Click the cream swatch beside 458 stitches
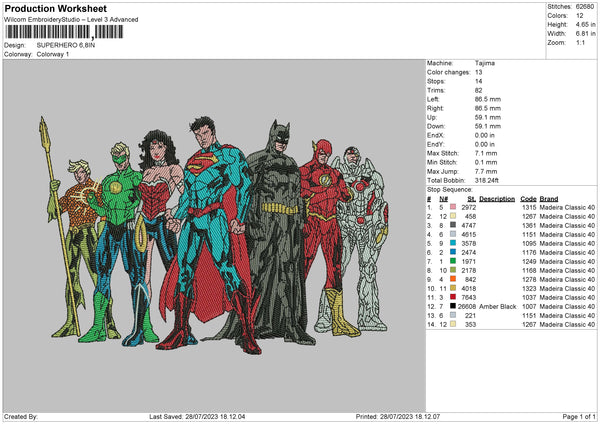This screenshot has width=600, height=424. coord(453,216)
